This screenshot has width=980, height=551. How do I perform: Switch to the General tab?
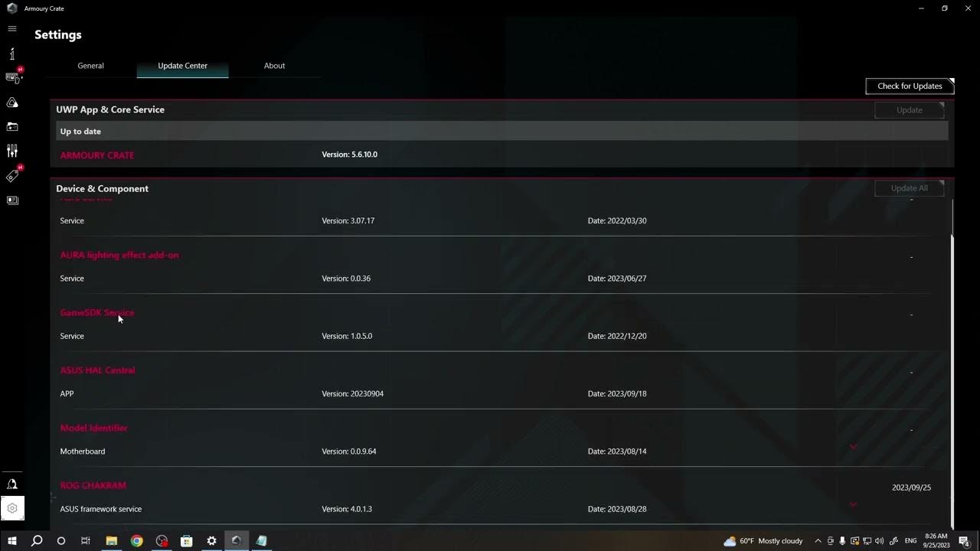[90, 66]
